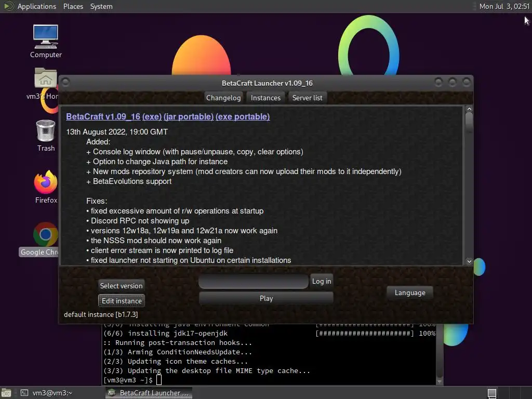Switch to the Server list tab
This screenshot has height=399, width=532.
click(307, 98)
